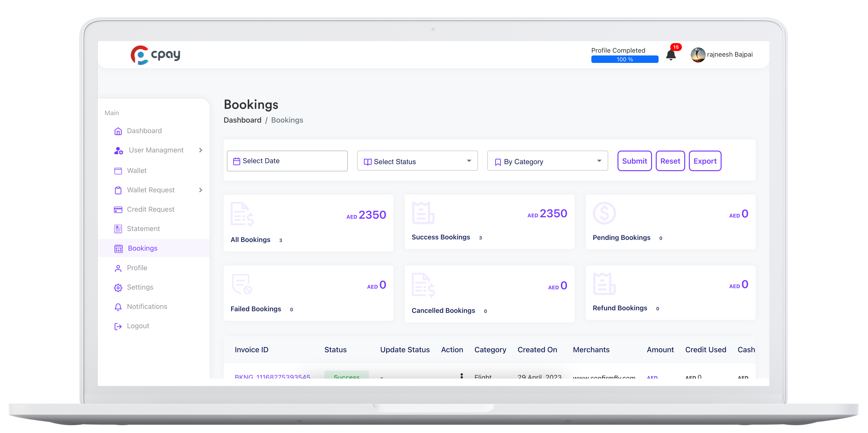Viewport: 868px width, 433px height.
Task: Click the rajneesh Bajpai username
Action: click(x=730, y=55)
